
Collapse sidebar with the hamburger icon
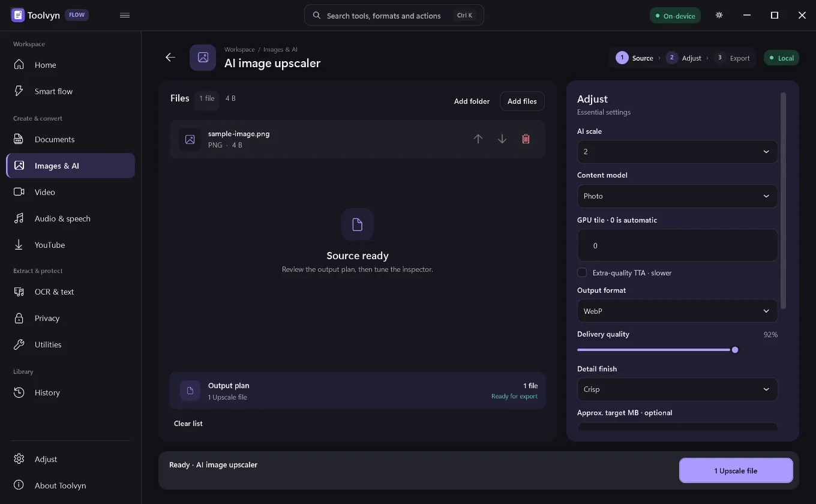coord(125,16)
